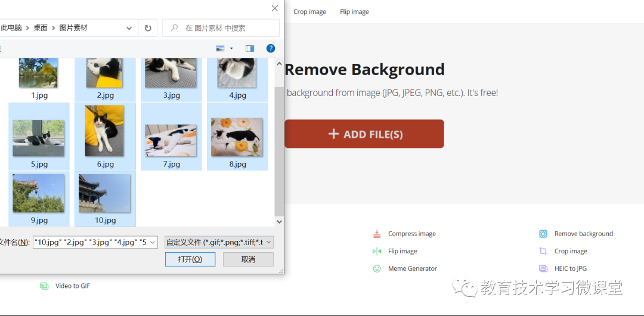Select the 5.jpg window cat thumbnail
Image resolution: width=644 pixels, height=316 pixels.
[39, 138]
